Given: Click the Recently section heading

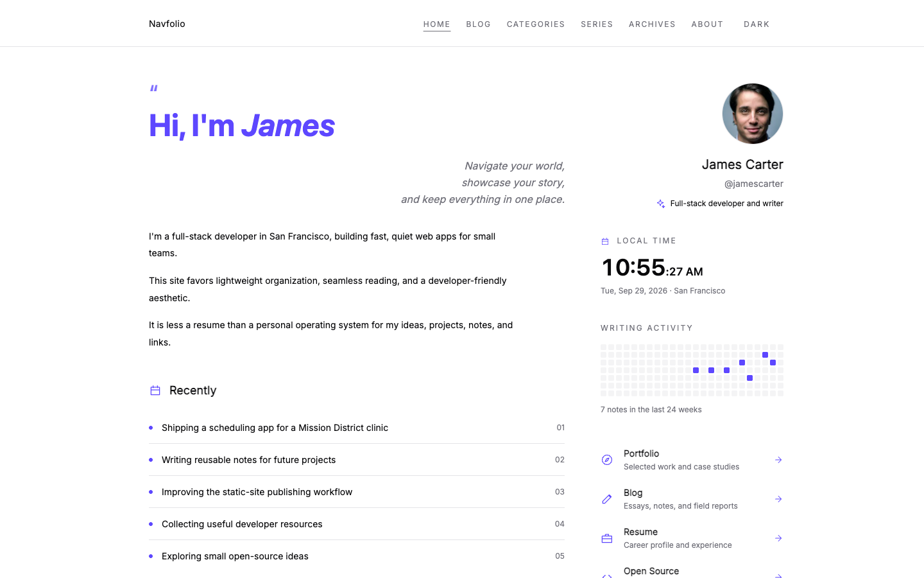Looking at the screenshot, I should pyautogui.click(x=193, y=390).
